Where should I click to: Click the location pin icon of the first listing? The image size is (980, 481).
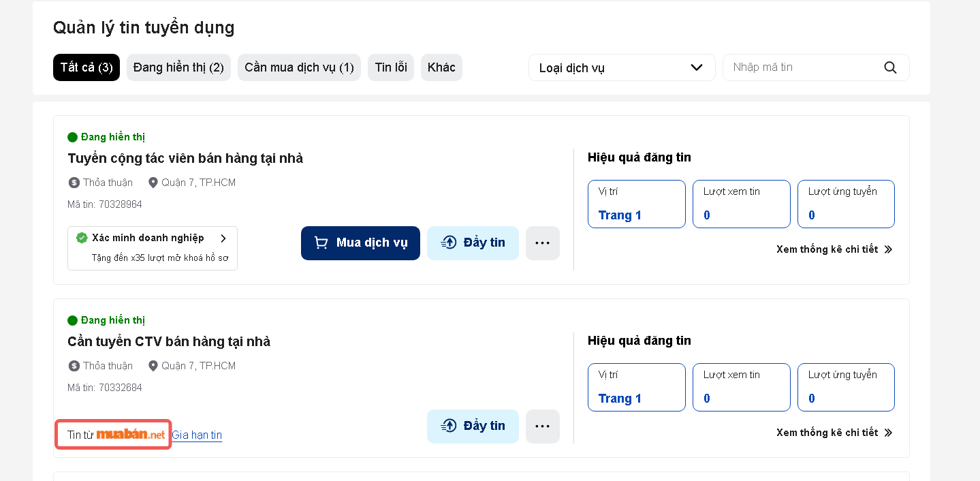pos(153,183)
